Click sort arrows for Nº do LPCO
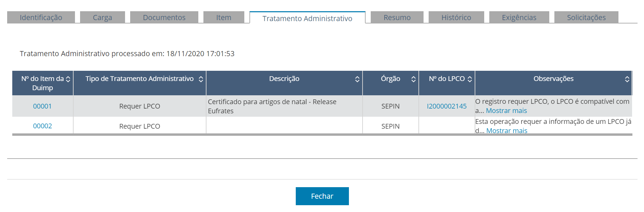The width and height of the screenshot is (644, 212). pos(470,79)
